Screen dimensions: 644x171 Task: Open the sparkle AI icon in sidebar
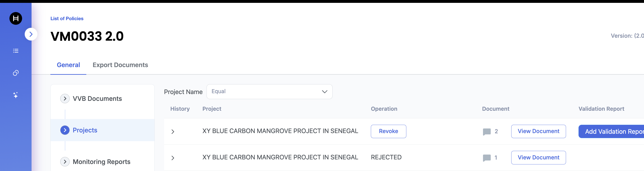coord(16,95)
